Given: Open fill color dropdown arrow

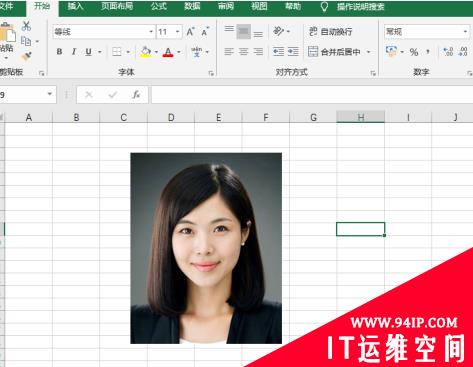Looking at the screenshot, I should tap(156, 52).
